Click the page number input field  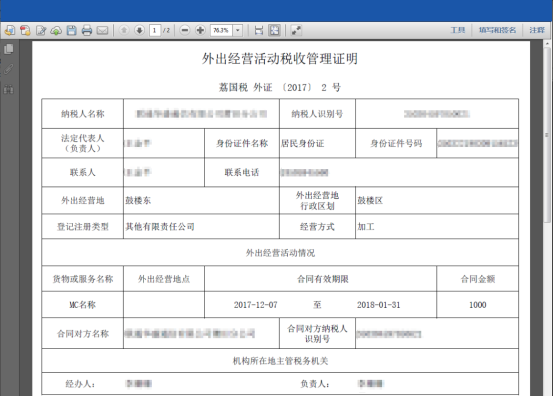pyautogui.click(x=155, y=30)
